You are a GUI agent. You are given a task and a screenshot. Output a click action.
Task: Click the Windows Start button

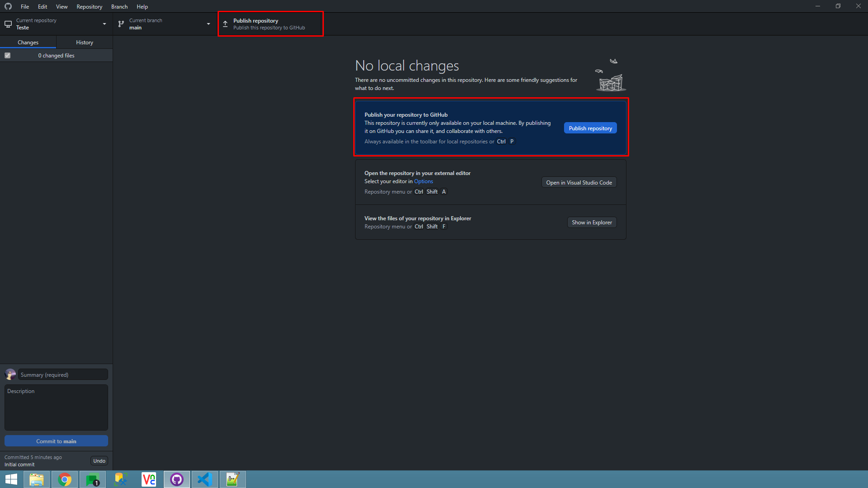click(x=11, y=479)
